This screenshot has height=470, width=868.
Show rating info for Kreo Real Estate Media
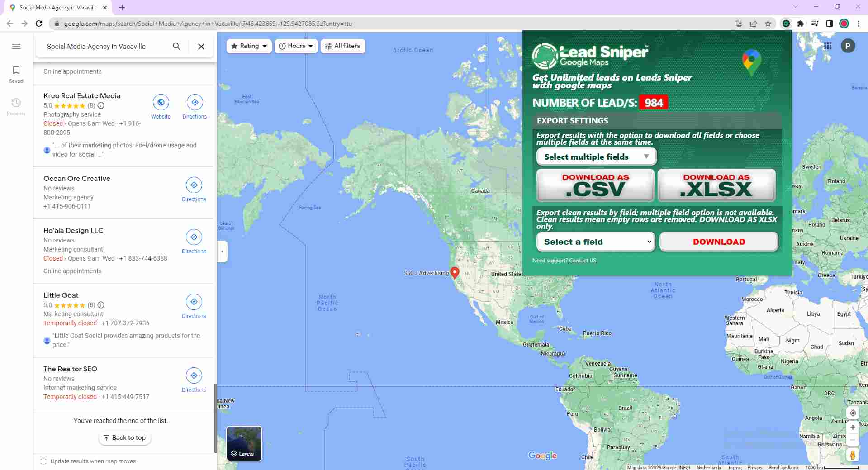pos(101,105)
